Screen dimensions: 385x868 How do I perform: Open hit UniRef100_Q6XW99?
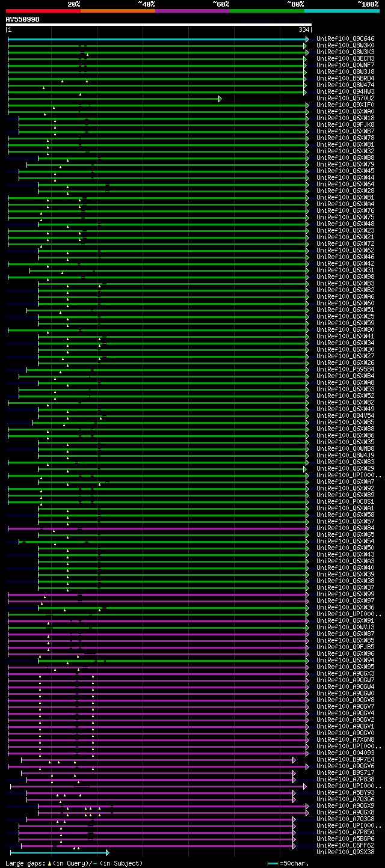tap(345, 594)
